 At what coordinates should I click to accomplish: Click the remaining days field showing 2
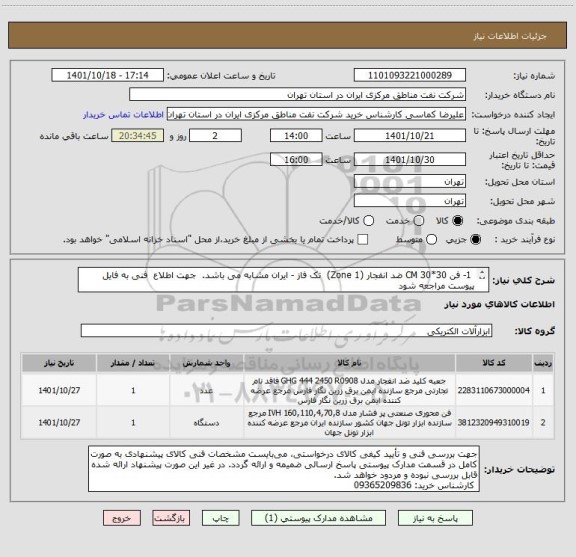(215, 136)
